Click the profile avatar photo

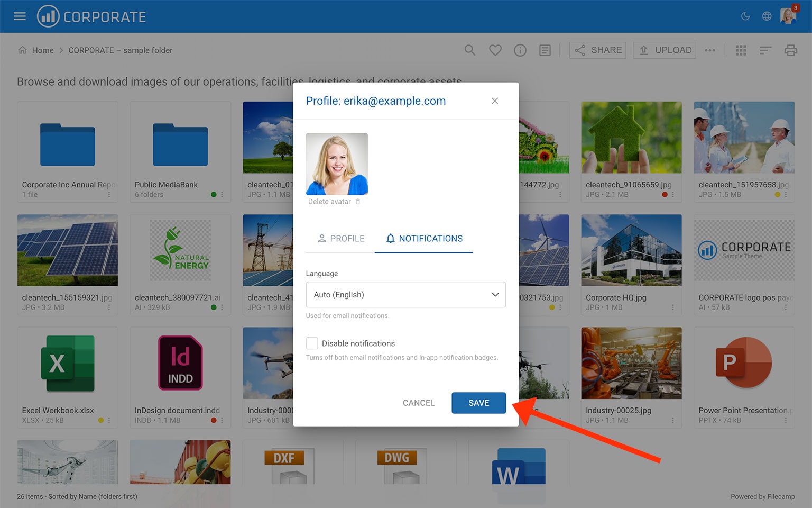337,164
